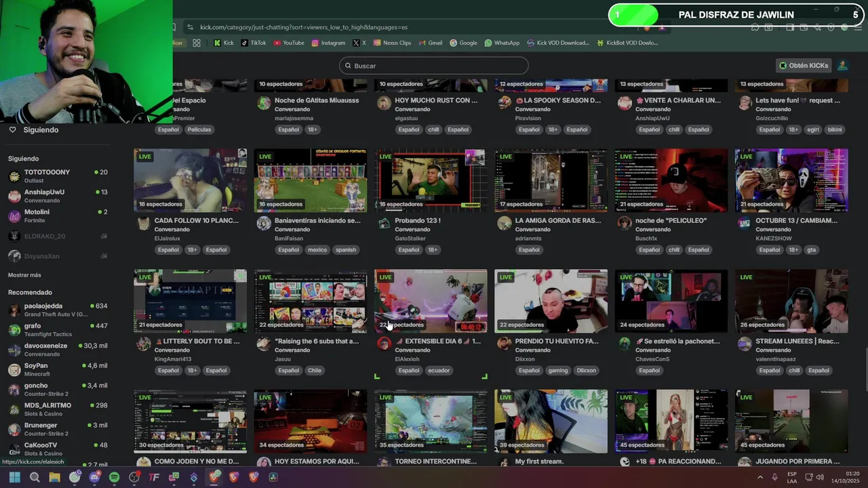The width and height of the screenshot is (868, 488).
Task: Click the mexico tag under BaniFaisan
Action: click(x=317, y=250)
